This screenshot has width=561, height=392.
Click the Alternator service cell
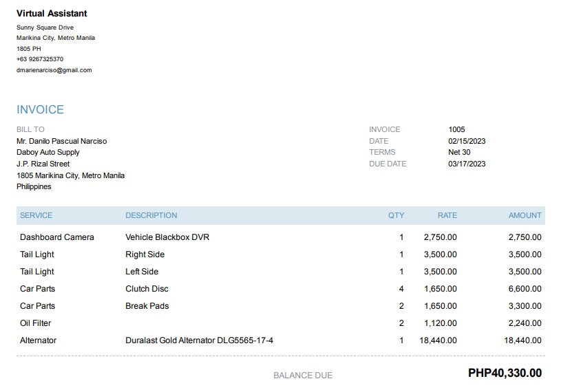pyautogui.click(x=39, y=340)
